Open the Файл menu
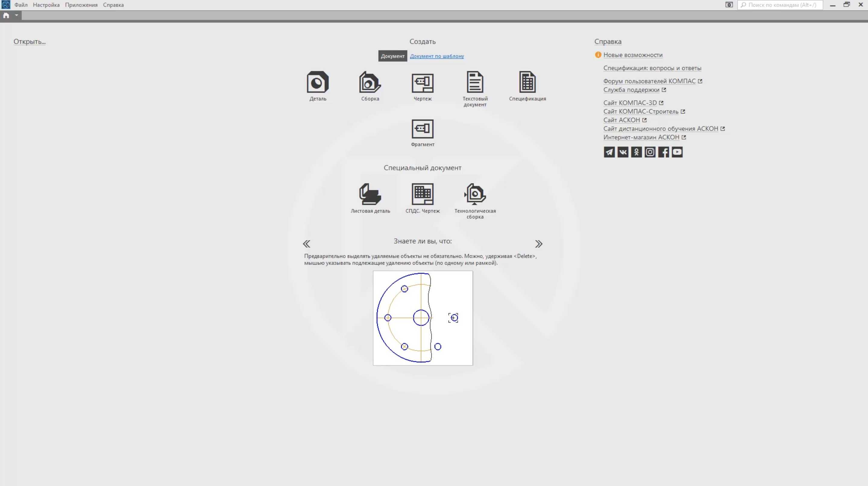The width and height of the screenshot is (868, 486). tap(21, 5)
